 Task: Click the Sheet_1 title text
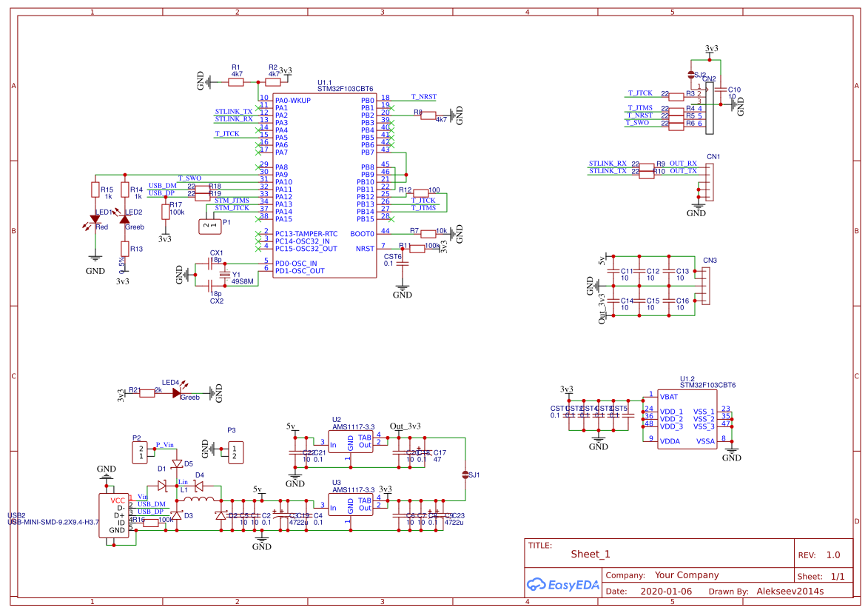coord(590,554)
